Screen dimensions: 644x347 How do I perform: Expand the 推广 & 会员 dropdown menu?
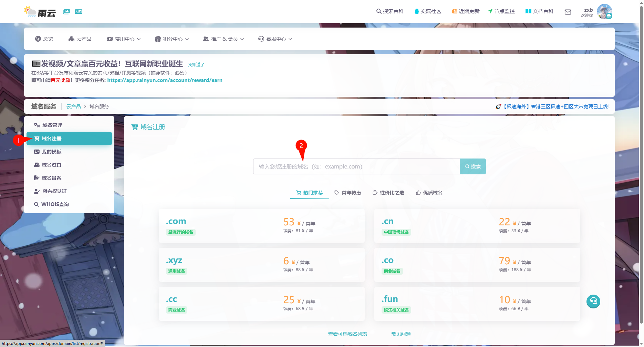[223, 39]
